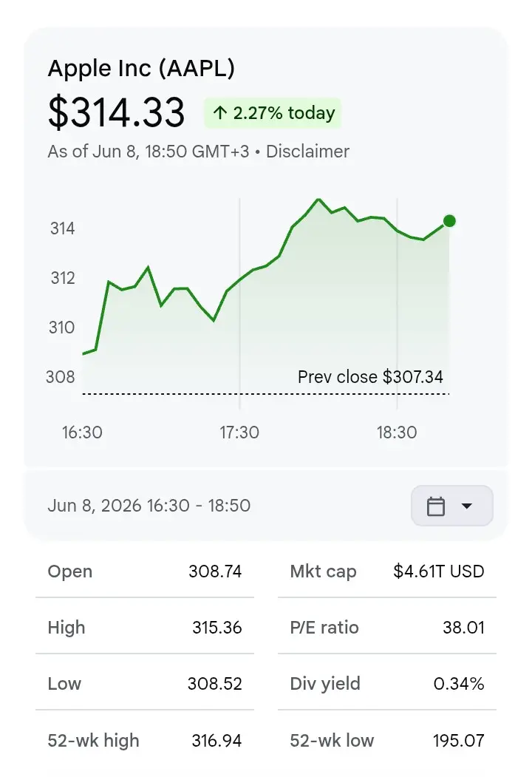Click the 312 price axis label
The width and height of the screenshot is (532, 777).
[x=63, y=278]
